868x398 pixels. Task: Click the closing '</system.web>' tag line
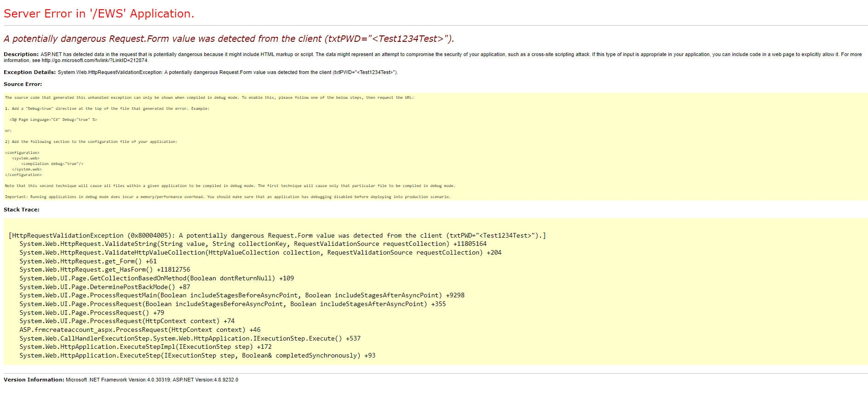[x=27, y=169]
